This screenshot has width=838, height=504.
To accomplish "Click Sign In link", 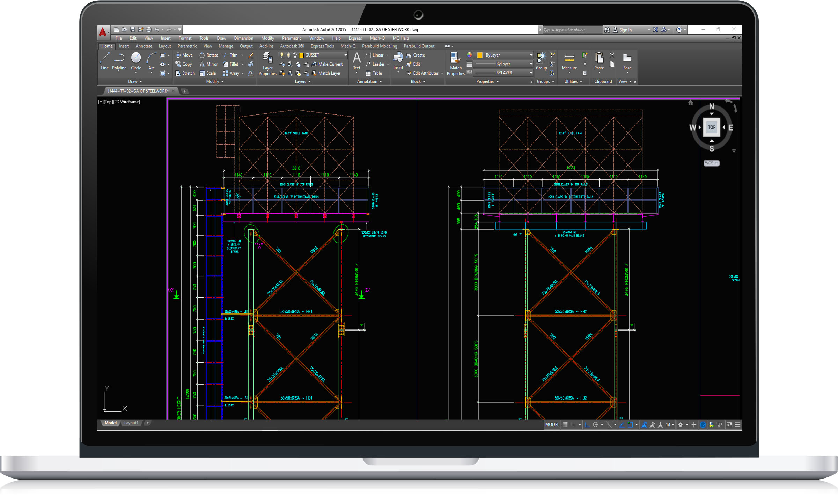I will (x=625, y=30).
